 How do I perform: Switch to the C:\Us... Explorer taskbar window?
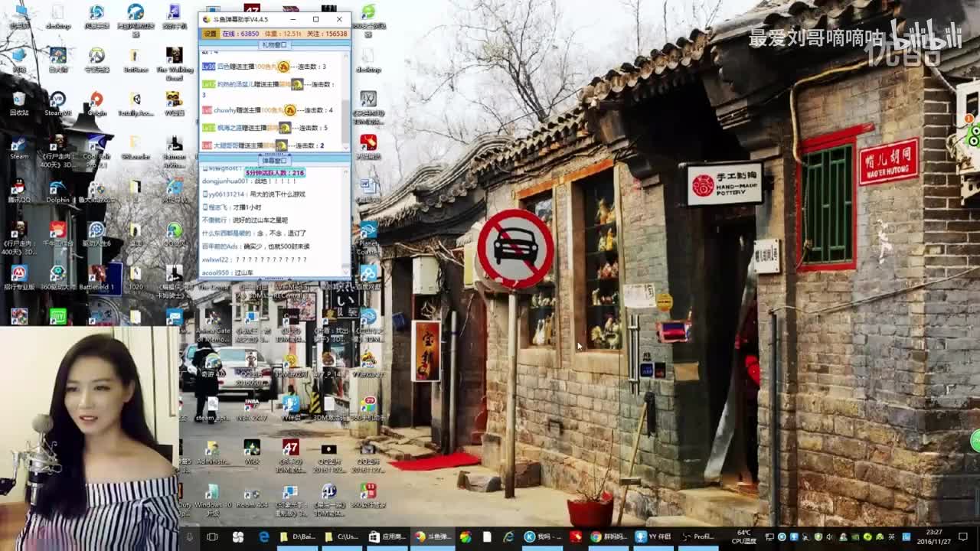[x=344, y=537]
